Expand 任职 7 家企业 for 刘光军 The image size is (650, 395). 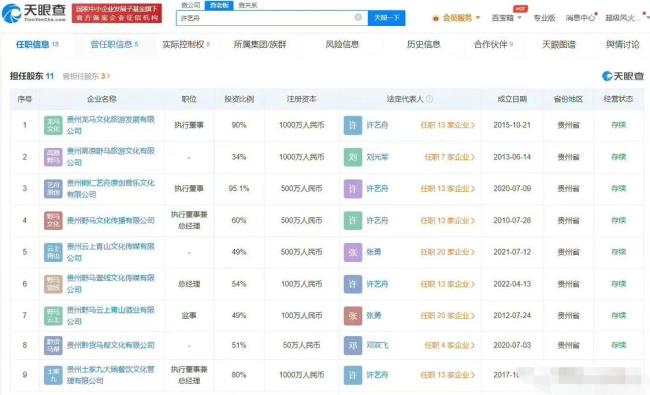(450, 157)
